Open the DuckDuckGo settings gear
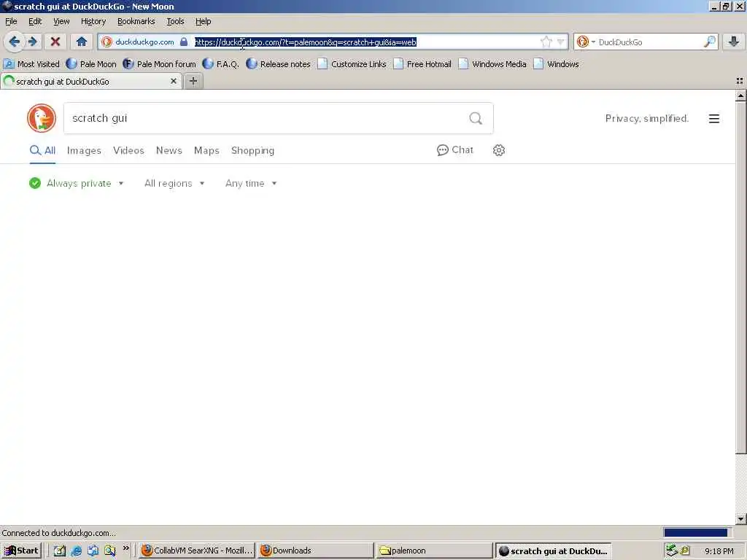747x560 pixels. pos(499,150)
